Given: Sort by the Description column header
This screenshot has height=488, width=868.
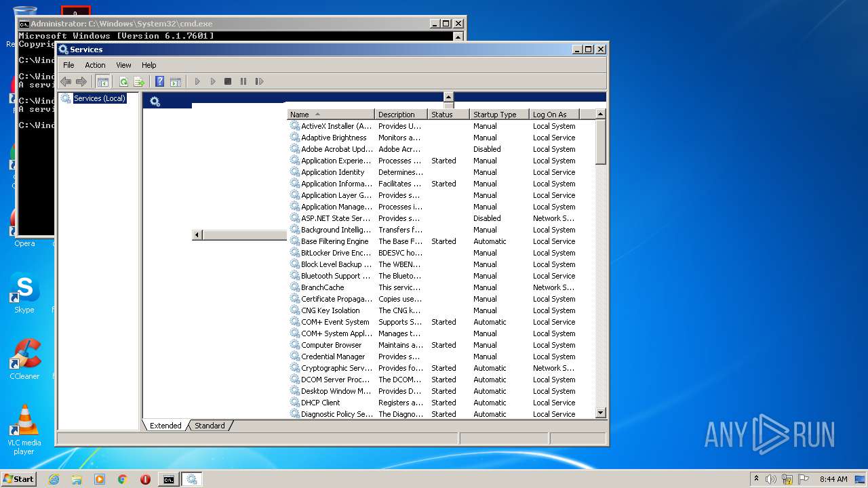Looking at the screenshot, I should [401, 115].
